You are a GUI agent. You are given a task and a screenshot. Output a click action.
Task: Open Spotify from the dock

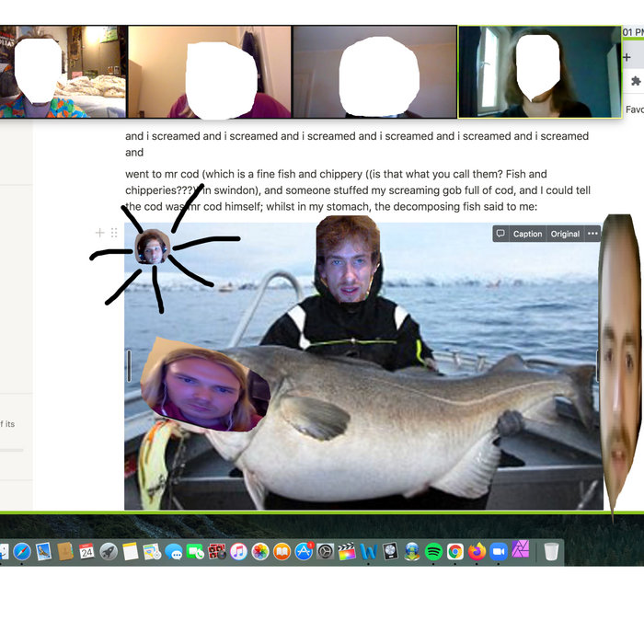point(434,552)
